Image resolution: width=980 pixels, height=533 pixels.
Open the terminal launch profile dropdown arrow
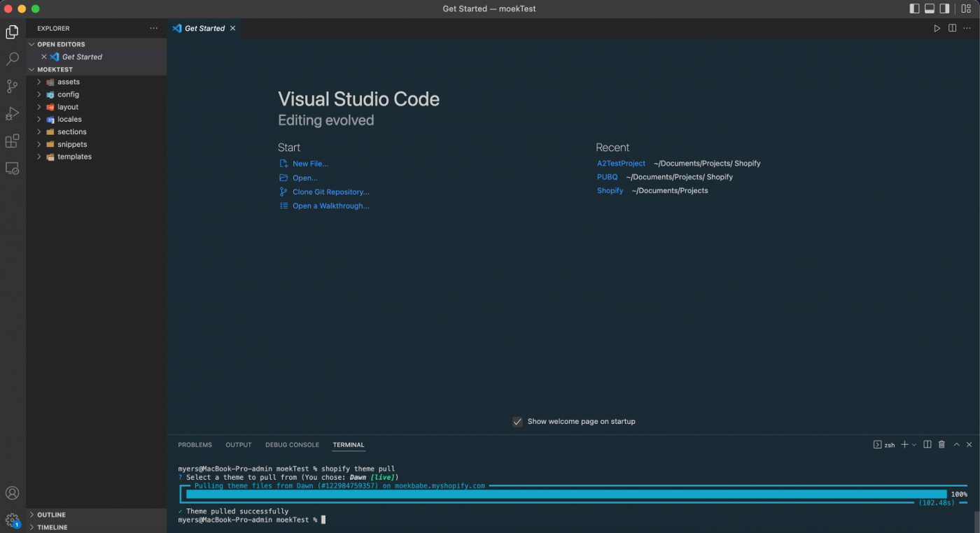point(914,445)
